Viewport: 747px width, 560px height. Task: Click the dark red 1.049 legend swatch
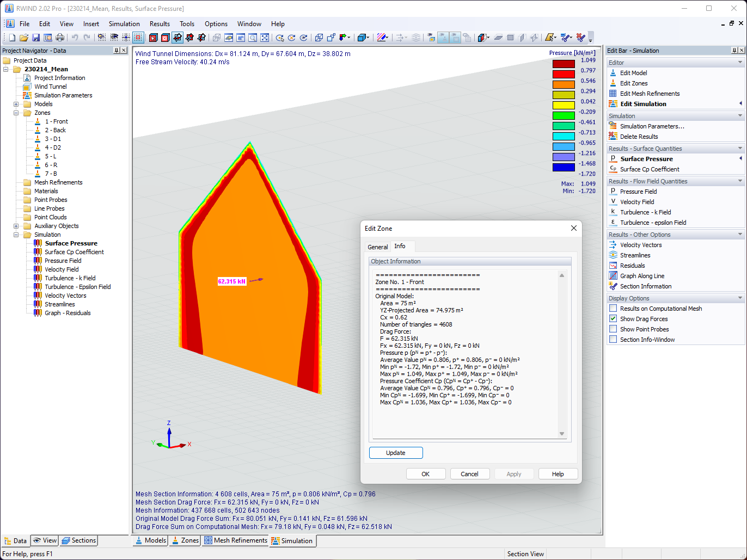coord(564,64)
